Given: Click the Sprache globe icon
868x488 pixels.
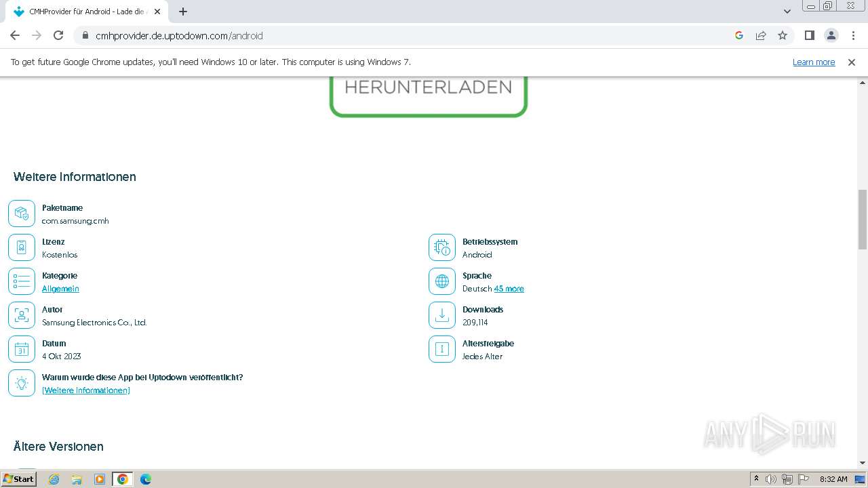Looking at the screenshot, I should click(x=442, y=281).
